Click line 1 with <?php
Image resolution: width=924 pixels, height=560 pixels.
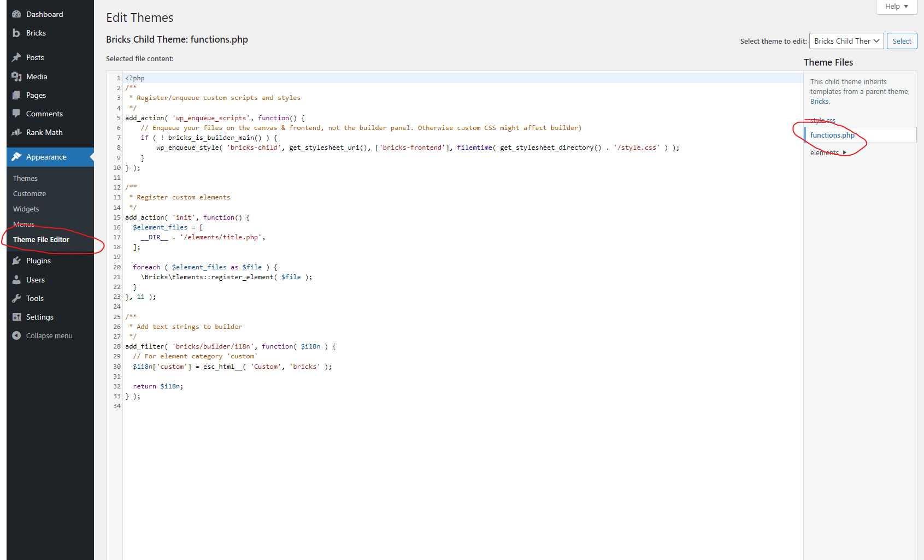135,78
